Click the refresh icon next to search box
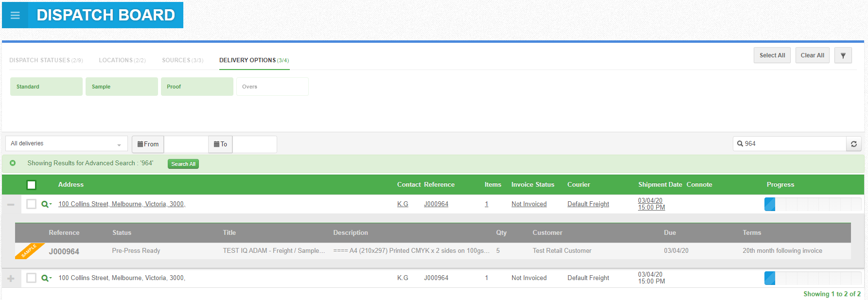Image resolution: width=868 pixels, height=300 pixels. [x=854, y=144]
